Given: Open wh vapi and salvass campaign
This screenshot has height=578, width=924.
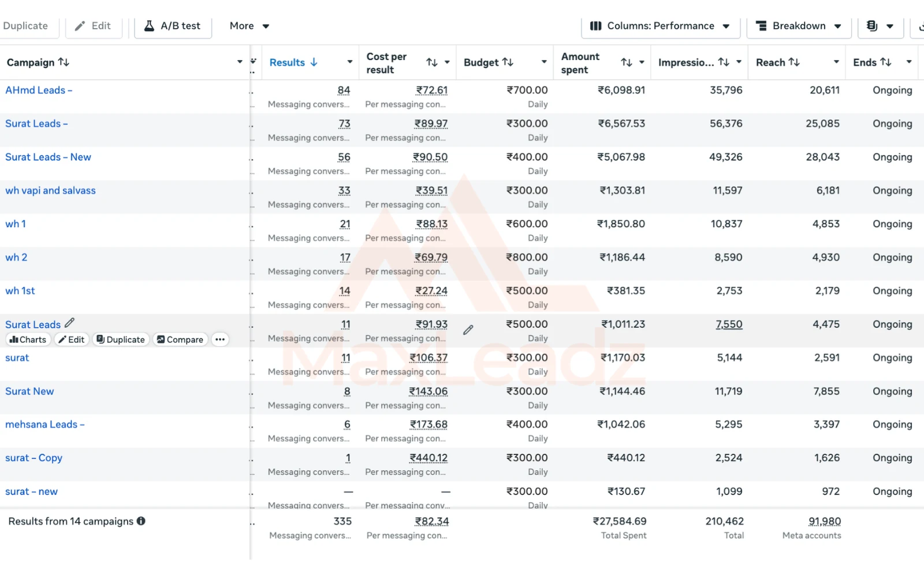Looking at the screenshot, I should [x=50, y=191].
